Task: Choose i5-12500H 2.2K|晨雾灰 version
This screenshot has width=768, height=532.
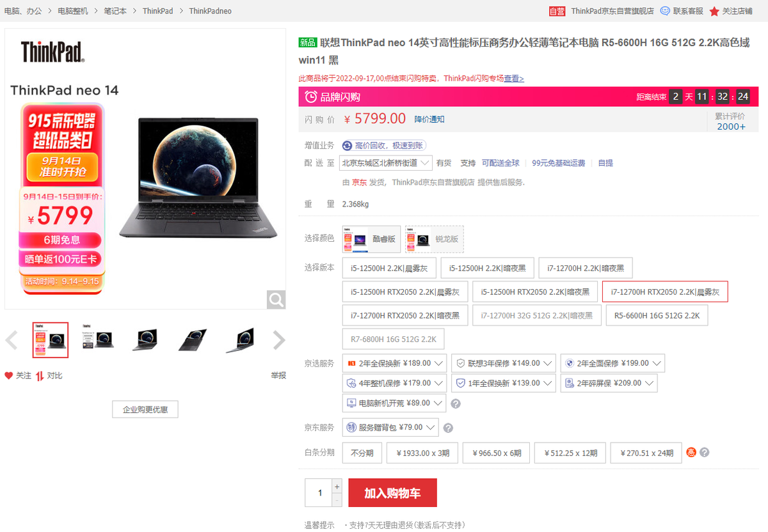Action: 389,269
